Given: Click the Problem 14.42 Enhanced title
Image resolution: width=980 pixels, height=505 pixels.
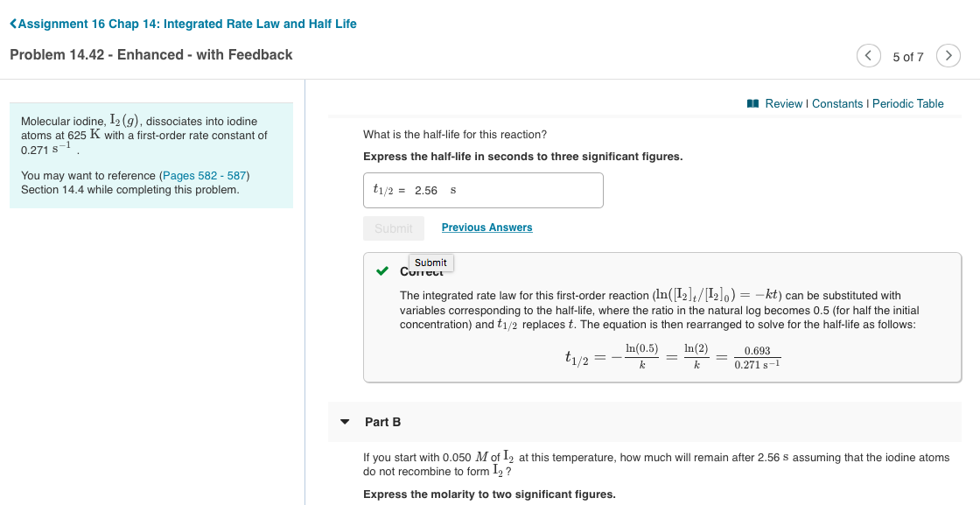Looking at the screenshot, I should (150, 54).
